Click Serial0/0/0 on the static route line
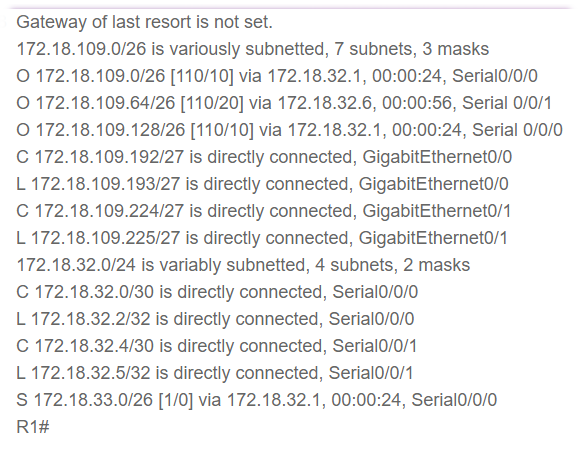The height and width of the screenshot is (455, 581). tap(454, 401)
